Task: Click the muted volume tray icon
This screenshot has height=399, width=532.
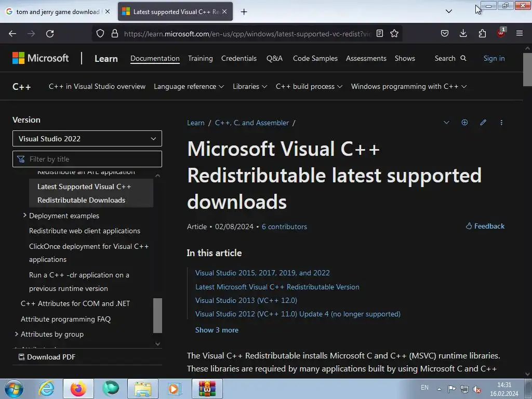Action: coord(477,389)
